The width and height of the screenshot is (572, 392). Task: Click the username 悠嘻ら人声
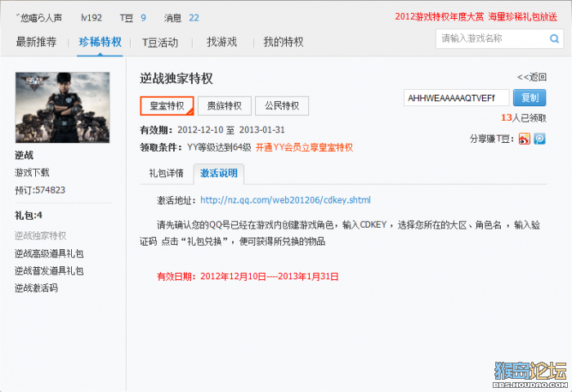[x=39, y=18]
